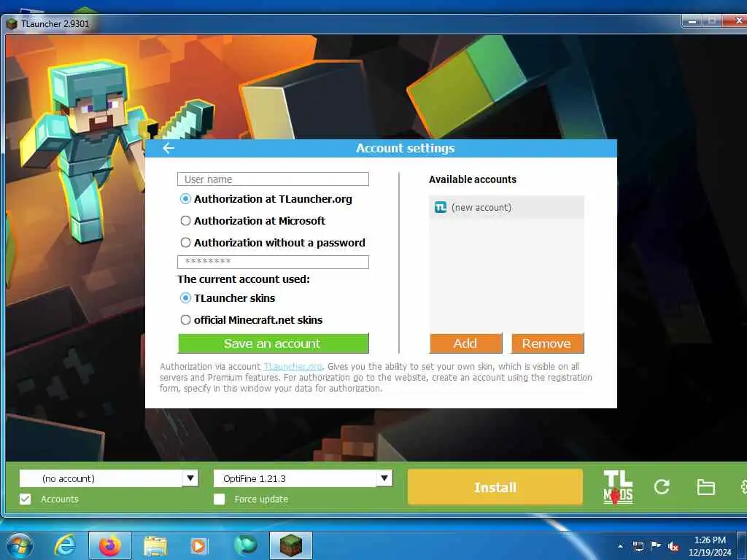Viewport: 747px width, 560px height.
Task: Click the green globe taskbar icon
Action: [245, 545]
